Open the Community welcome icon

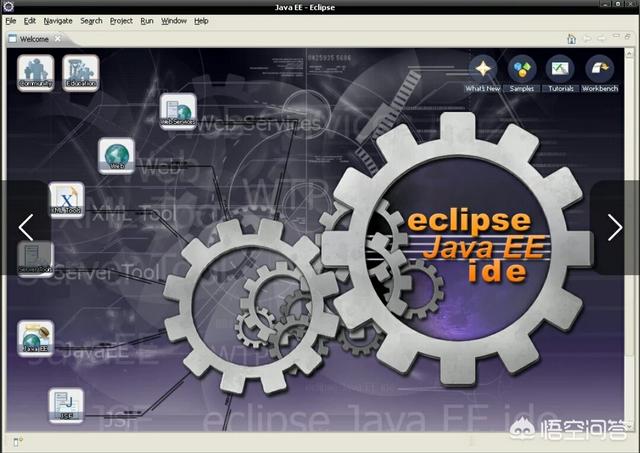[36, 73]
